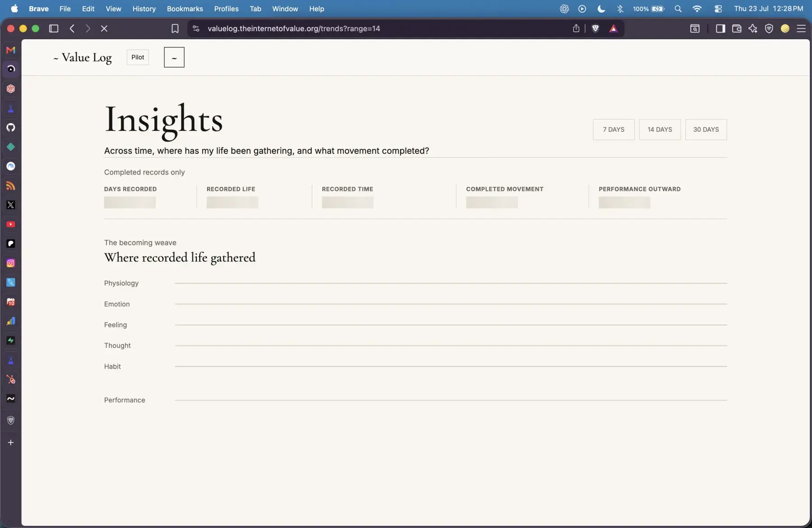Click the tilde menu button
Screen dimensions: 812x528
(x=174, y=57)
